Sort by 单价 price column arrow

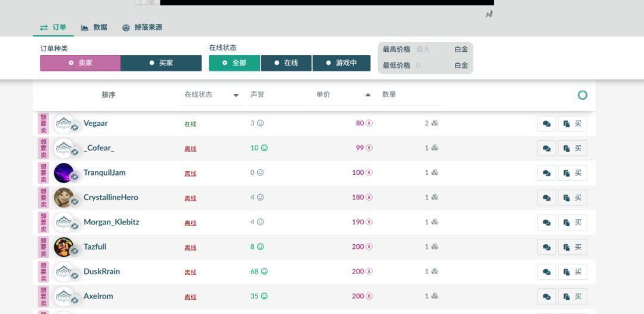pyautogui.click(x=368, y=95)
